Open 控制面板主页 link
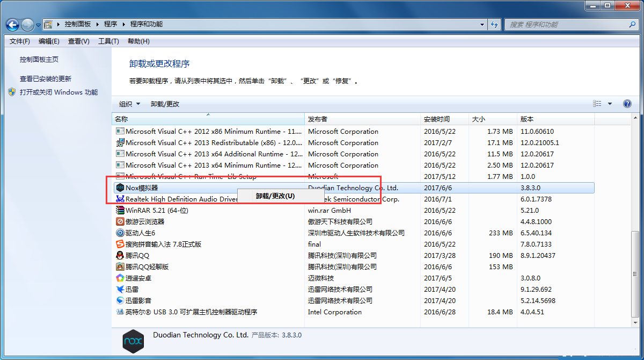Screen dimensions: 644x360 39,60
